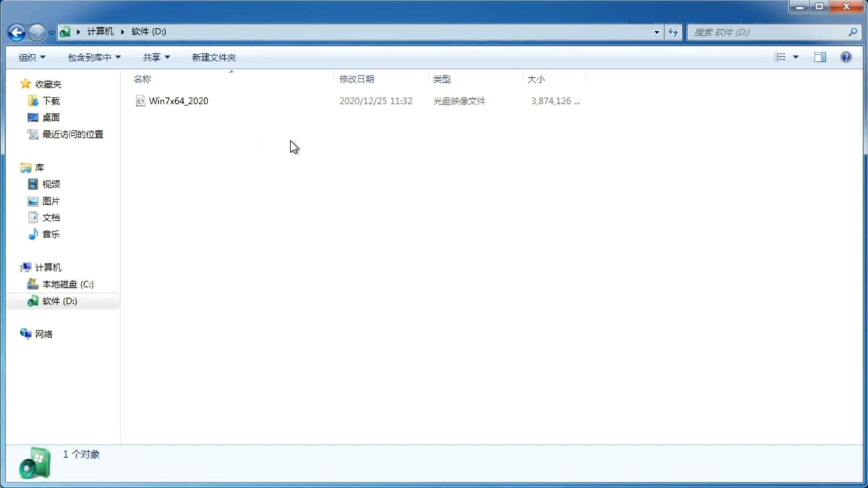868x488 pixels.
Task: Open the Win7x64_2020 disc image file
Action: coord(178,100)
